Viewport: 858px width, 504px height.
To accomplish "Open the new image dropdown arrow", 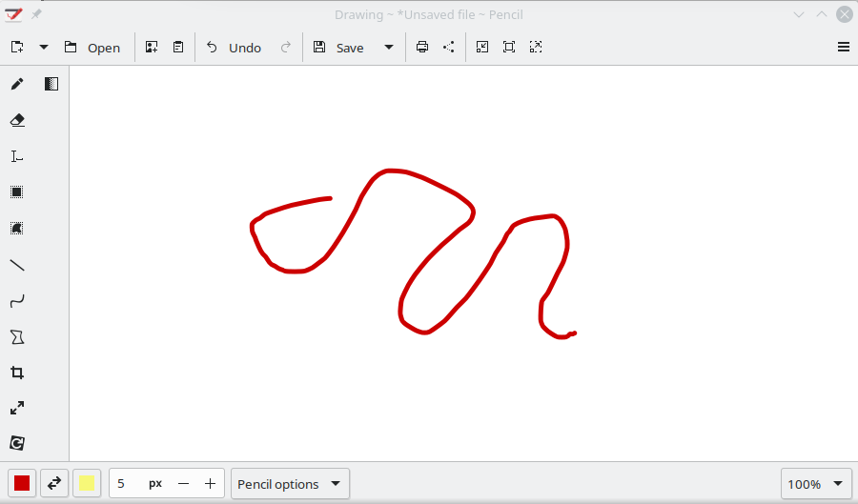I will [x=43, y=48].
